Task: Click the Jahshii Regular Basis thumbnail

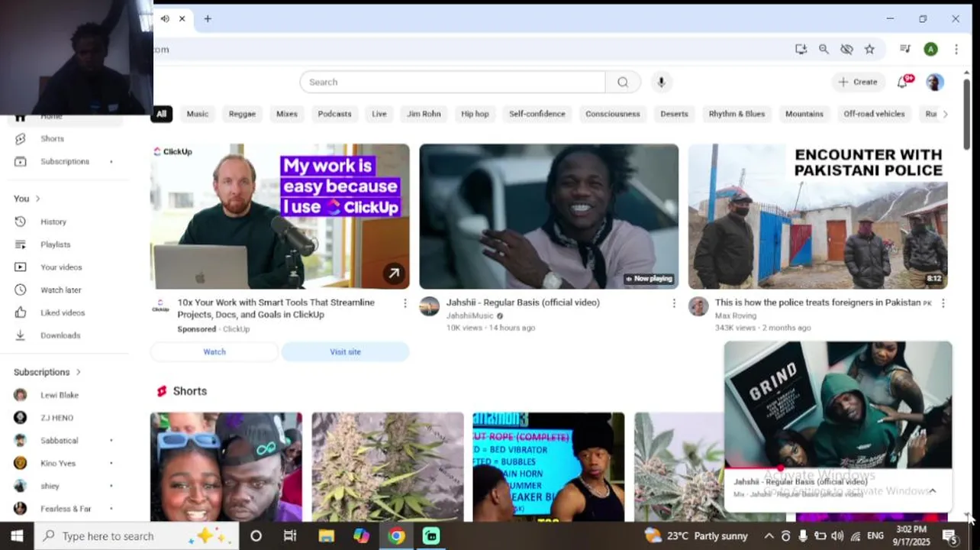Action: click(x=549, y=216)
